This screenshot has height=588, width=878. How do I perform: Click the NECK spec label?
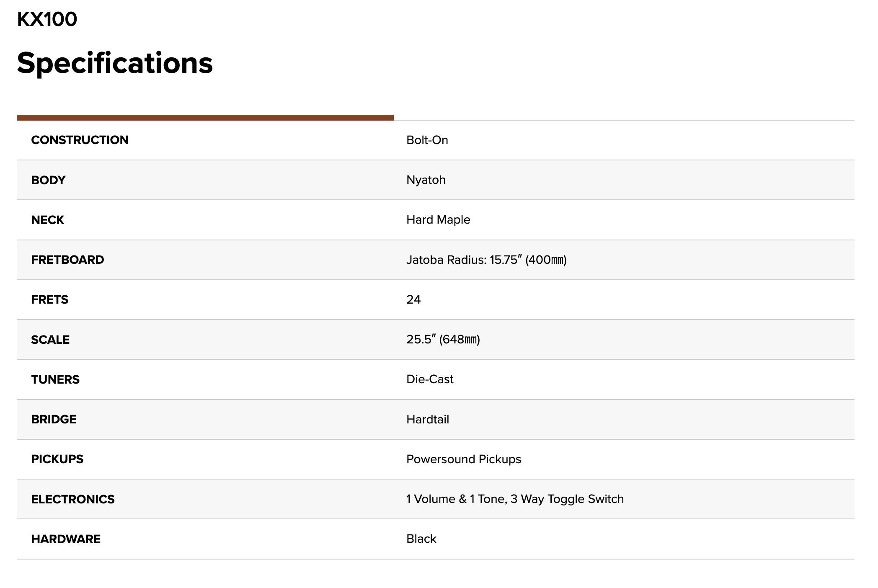coord(47,220)
